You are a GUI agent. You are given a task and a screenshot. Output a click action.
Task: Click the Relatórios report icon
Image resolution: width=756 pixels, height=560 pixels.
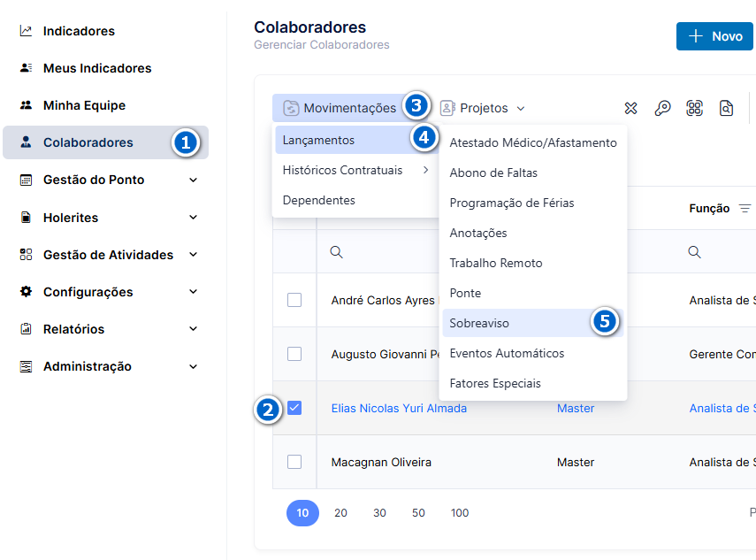coord(26,329)
